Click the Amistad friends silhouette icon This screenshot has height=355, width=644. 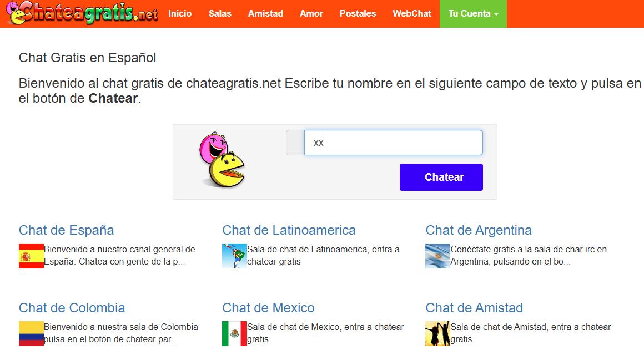[438, 334]
